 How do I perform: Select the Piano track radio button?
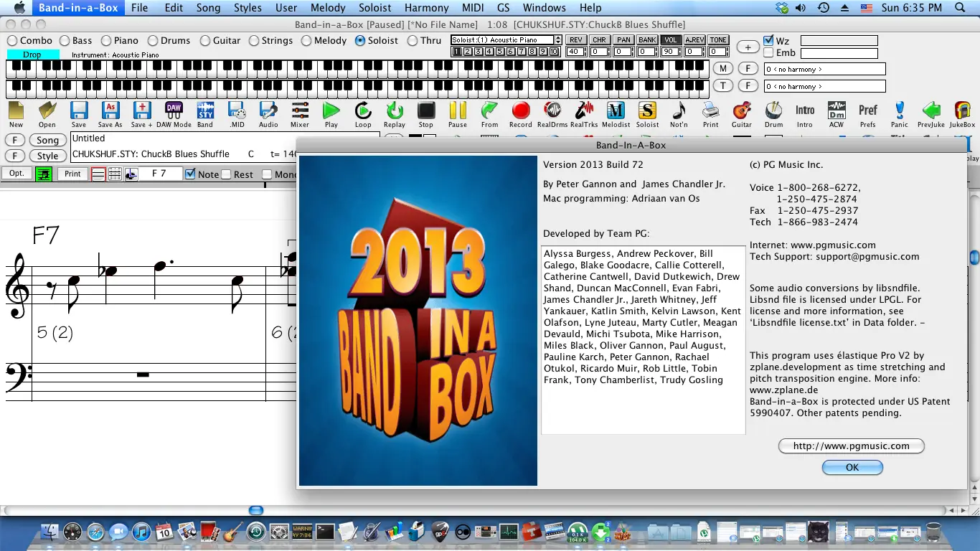pyautogui.click(x=106, y=41)
